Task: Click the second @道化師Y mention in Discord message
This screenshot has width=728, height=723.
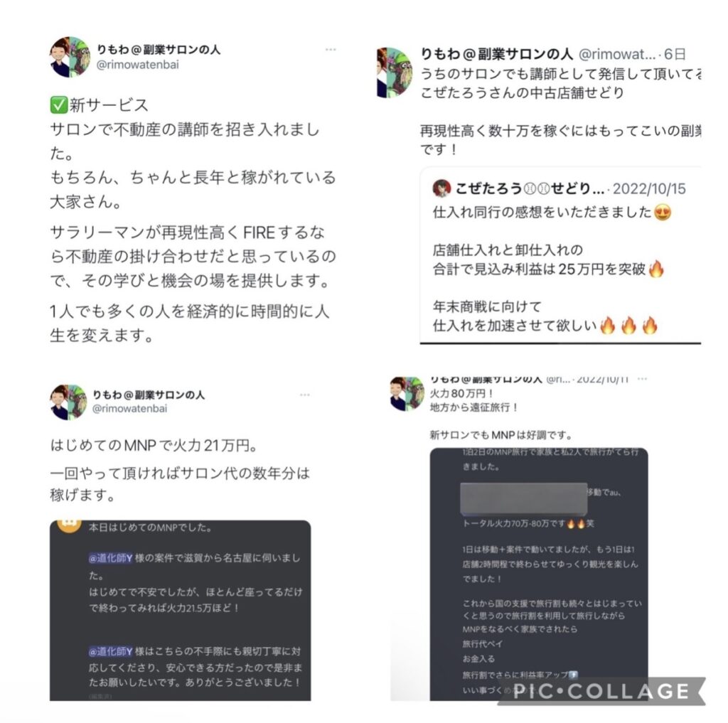Action: click(x=110, y=651)
